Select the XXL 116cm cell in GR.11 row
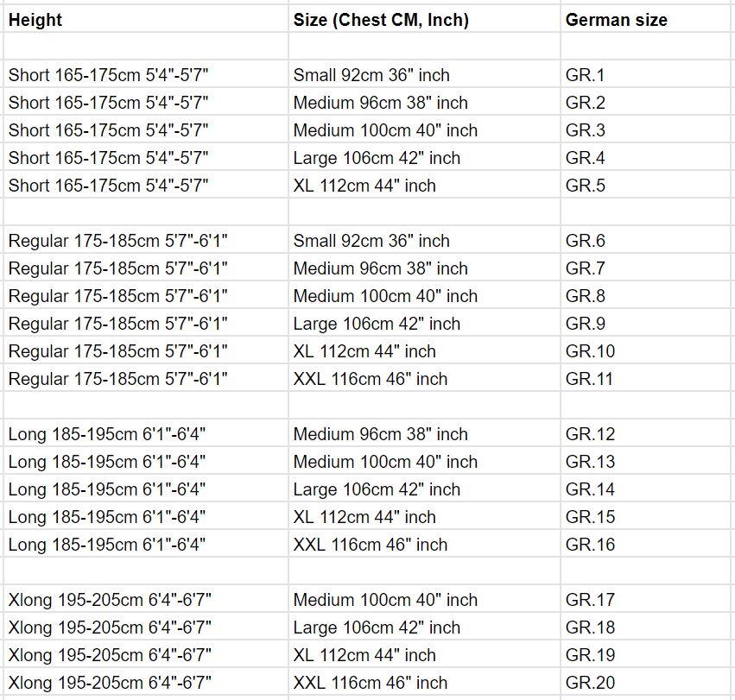735x700 pixels. click(x=371, y=379)
